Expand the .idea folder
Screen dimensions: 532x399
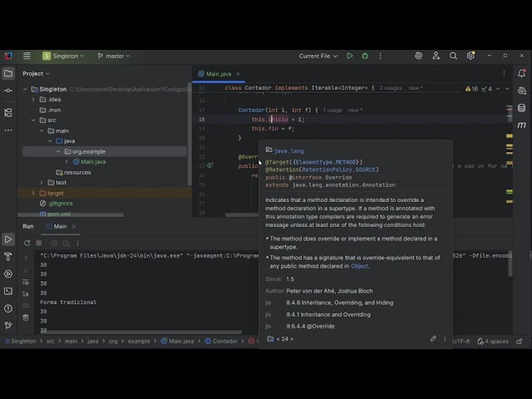33,100
